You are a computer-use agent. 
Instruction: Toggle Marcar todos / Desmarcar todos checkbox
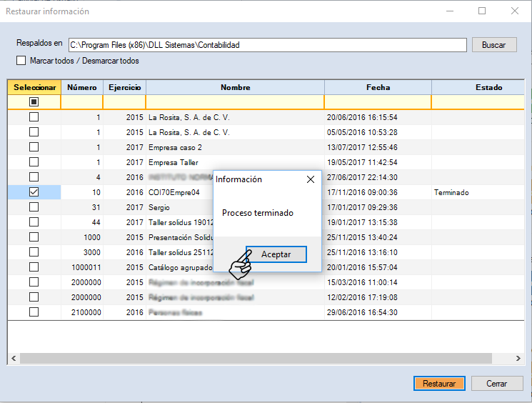(21, 61)
